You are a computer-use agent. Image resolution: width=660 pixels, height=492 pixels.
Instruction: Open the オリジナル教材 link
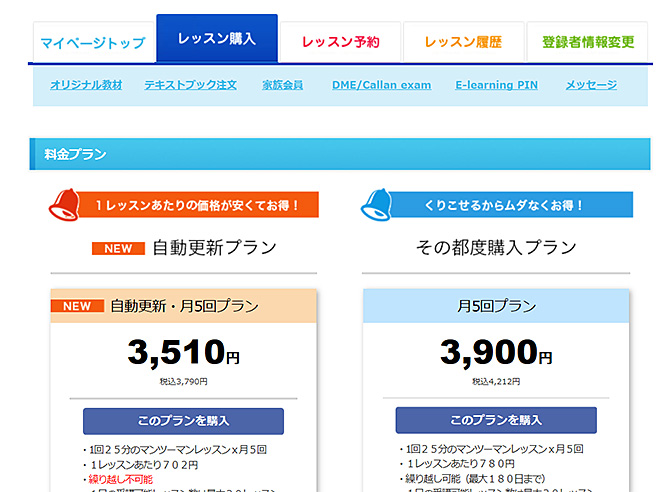tap(86, 85)
